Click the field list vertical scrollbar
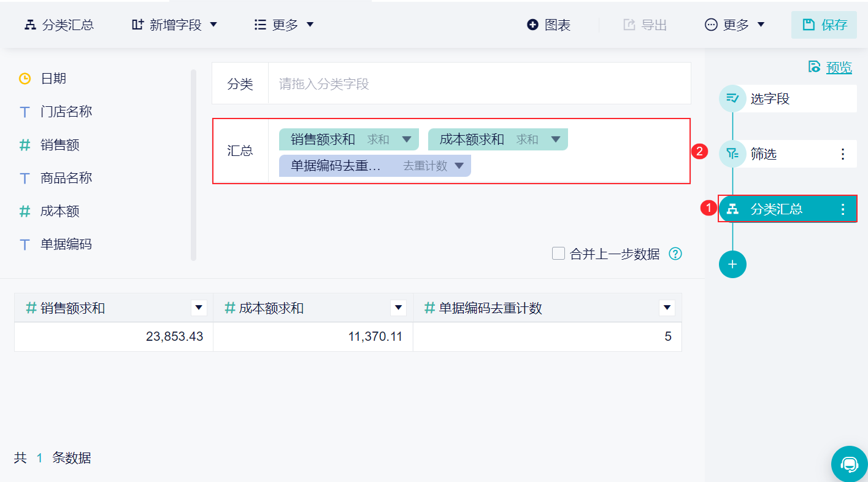Image resolution: width=868 pixels, height=482 pixels. point(194,165)
